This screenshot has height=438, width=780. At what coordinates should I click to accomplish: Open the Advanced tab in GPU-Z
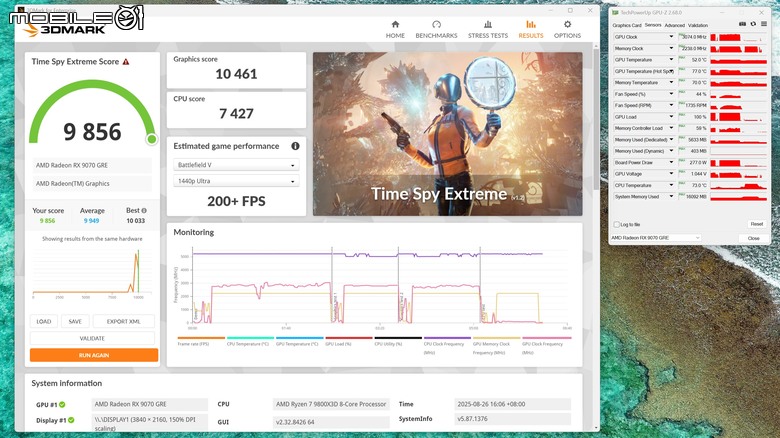[675, 25]
